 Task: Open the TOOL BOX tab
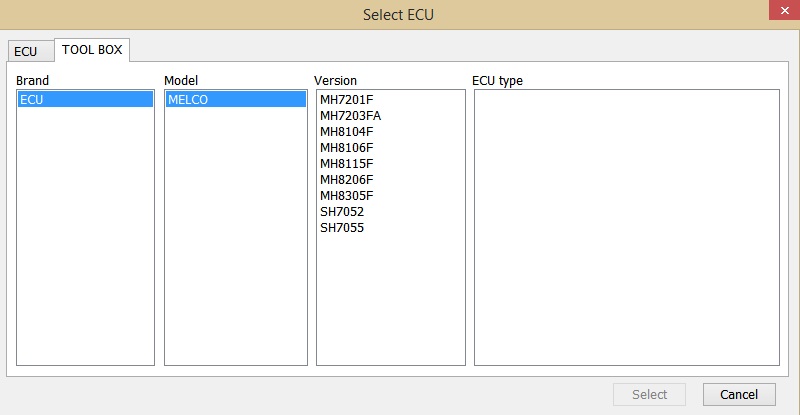(x=92, y=49)
